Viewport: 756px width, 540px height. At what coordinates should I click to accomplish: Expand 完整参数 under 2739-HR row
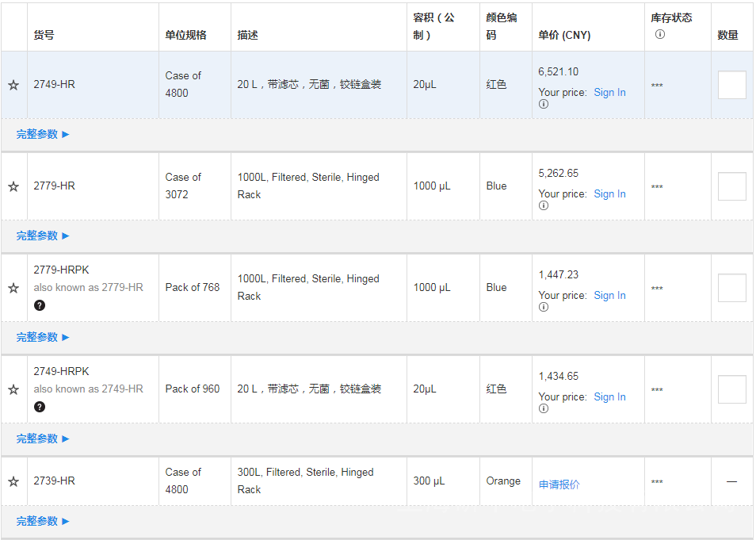(x=43, y=521)
